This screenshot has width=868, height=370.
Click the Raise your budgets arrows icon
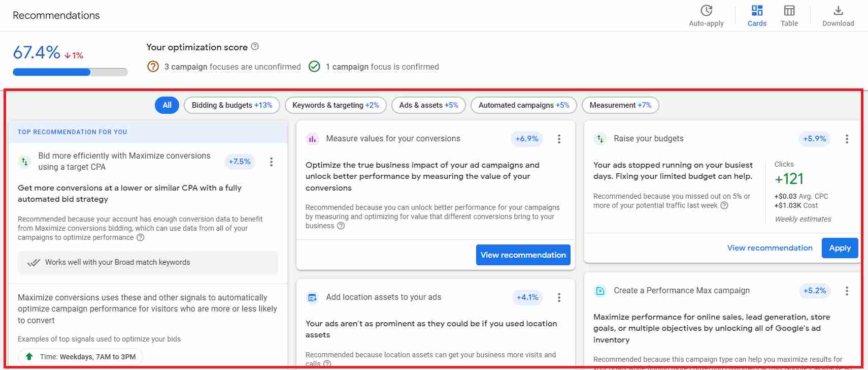[x=600, y=139]
